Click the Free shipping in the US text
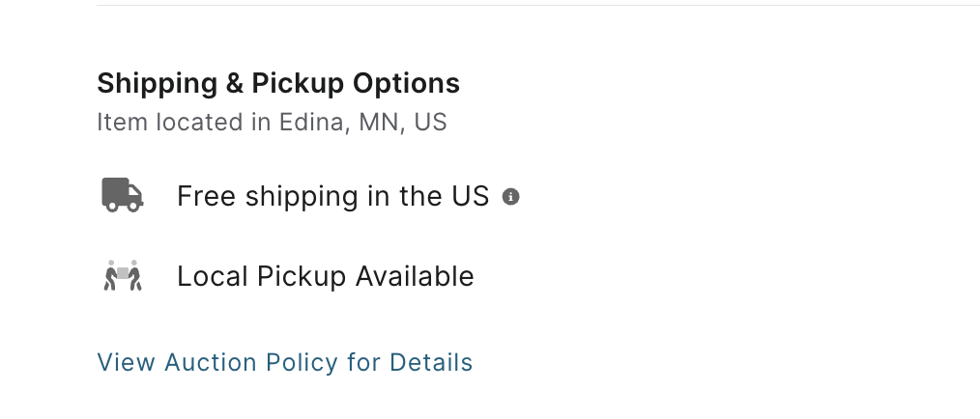The width and height of the screenshot is (980, 419). [333, 196]
